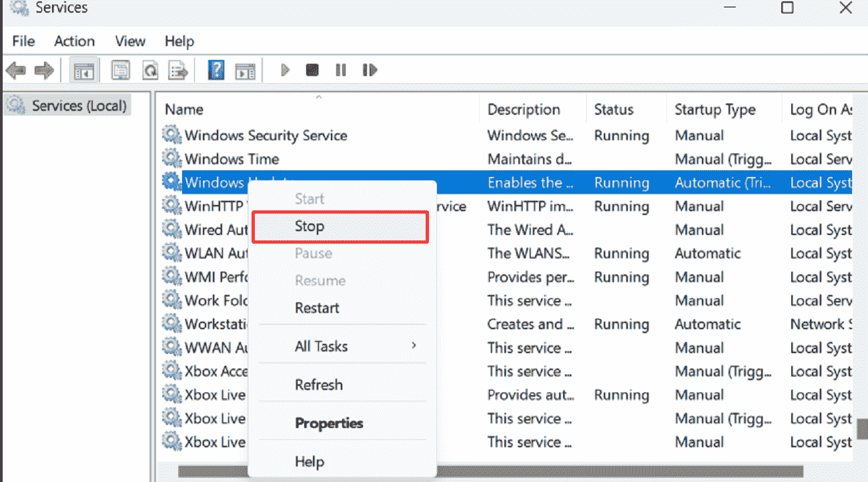
Task: Click gear icon beside WWAN Au... service
Action: tap(172, 348)
